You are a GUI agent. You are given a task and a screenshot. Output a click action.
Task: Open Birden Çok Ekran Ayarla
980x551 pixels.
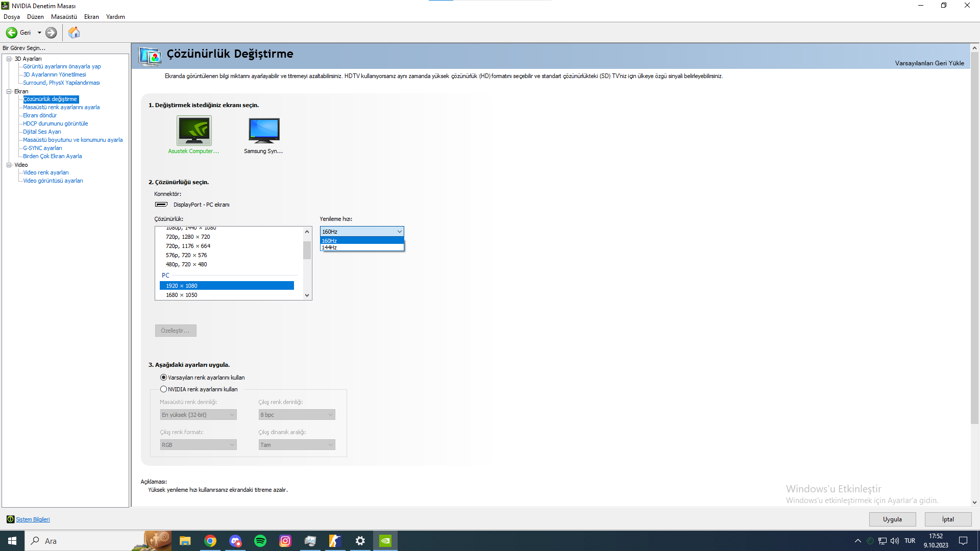tap(52, 156)
